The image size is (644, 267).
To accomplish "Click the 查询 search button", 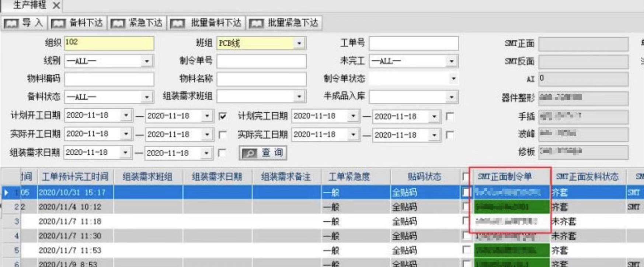I will tap(263, 153).
